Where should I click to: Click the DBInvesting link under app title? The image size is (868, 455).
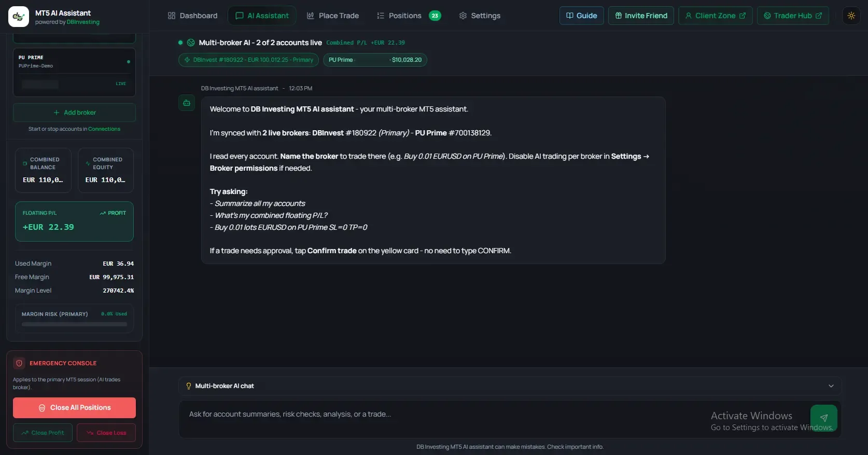[x=83, y=22]
